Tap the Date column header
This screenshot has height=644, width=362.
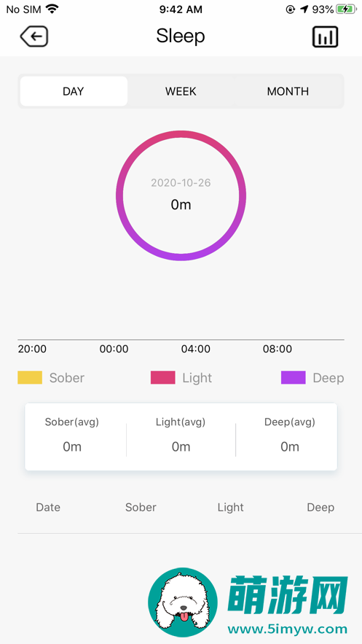(48, 507)
